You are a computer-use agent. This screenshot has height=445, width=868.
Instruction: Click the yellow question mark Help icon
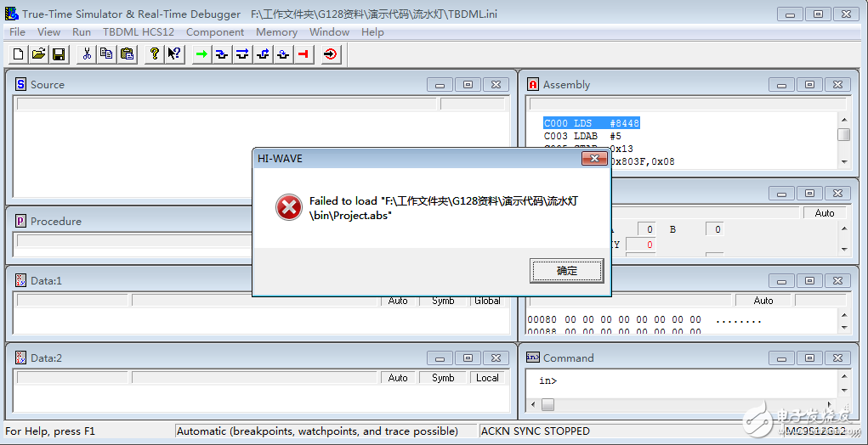(x=155, y=54)
